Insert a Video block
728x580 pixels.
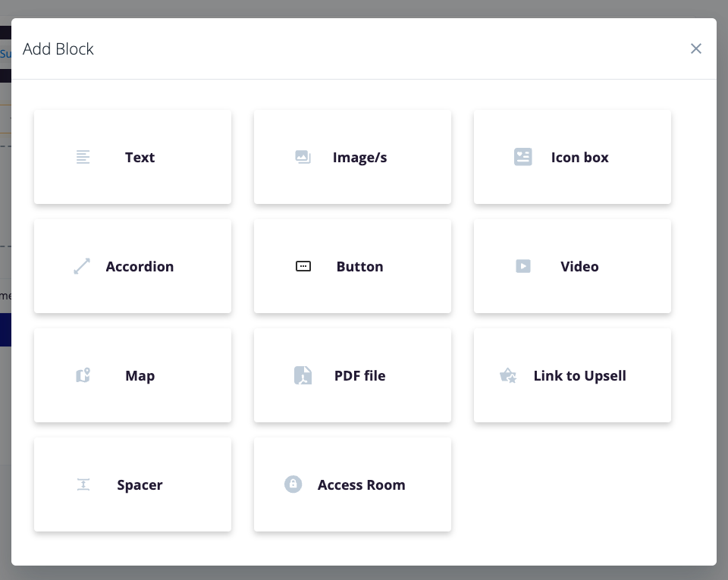click(x=573, y=266)
